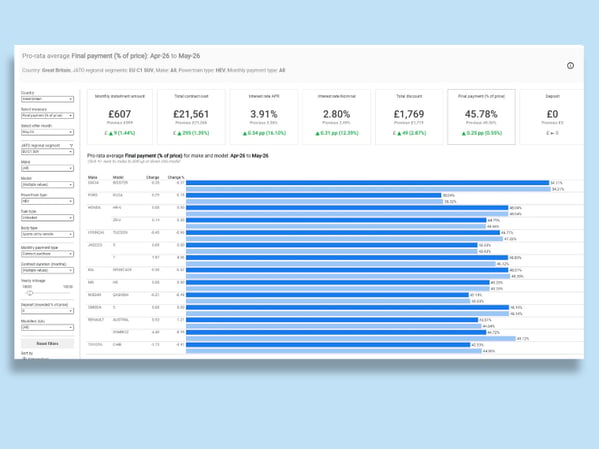Open the JATO regional segment dropdown

(47, 152)
